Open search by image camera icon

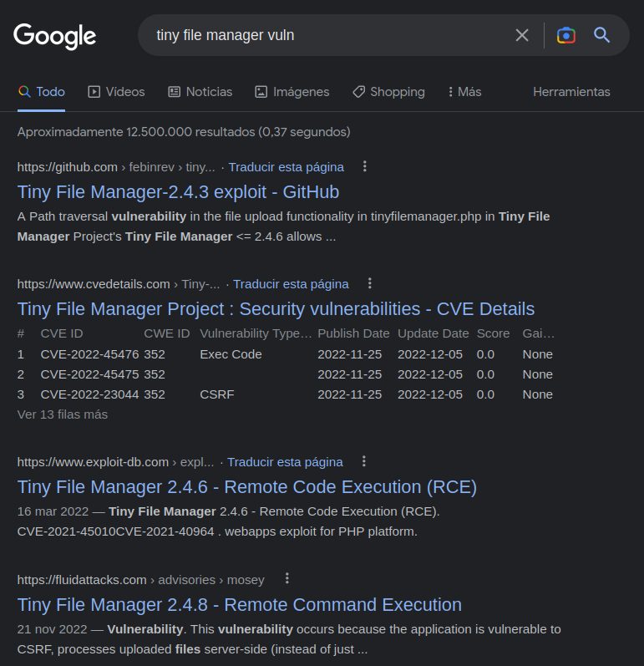point(565,35)
